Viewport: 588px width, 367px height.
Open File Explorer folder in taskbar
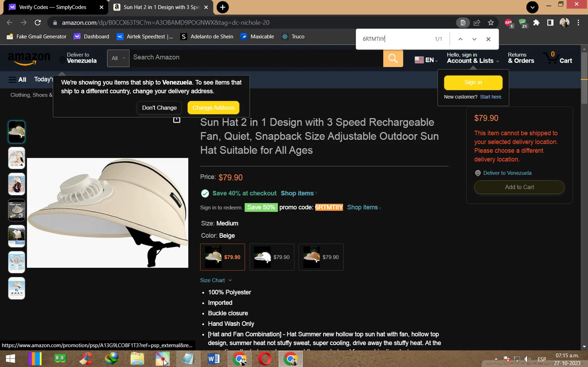(x=137, y=359)
